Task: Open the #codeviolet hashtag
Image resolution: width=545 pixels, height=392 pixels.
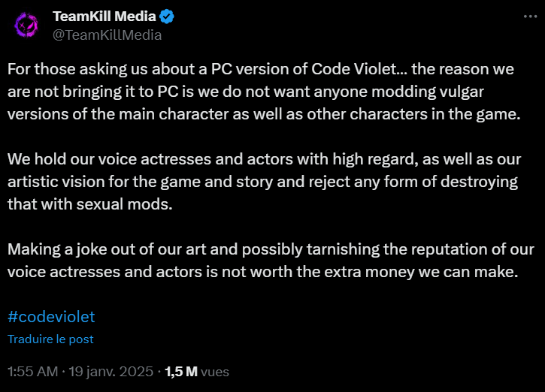Action: (x=51, y=317)
